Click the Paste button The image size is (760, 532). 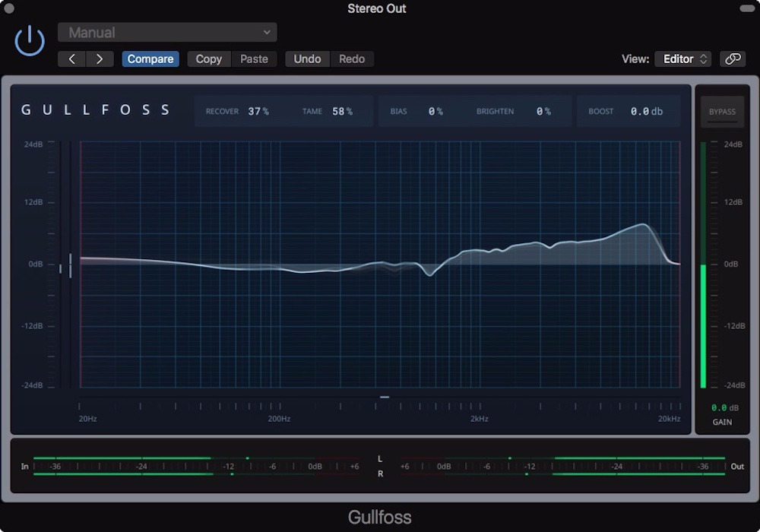click(254, 59)
